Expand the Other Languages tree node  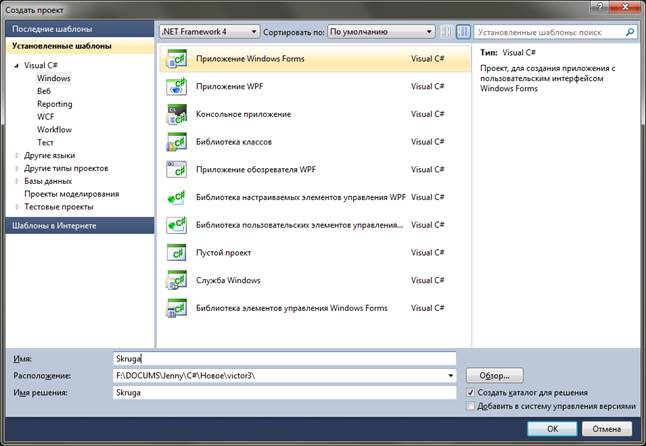pos(16,156)
